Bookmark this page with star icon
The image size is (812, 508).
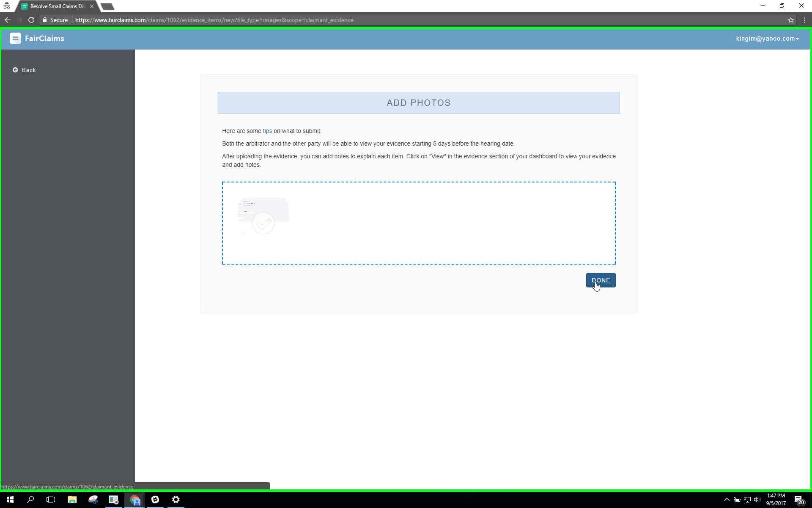point(790,20)
